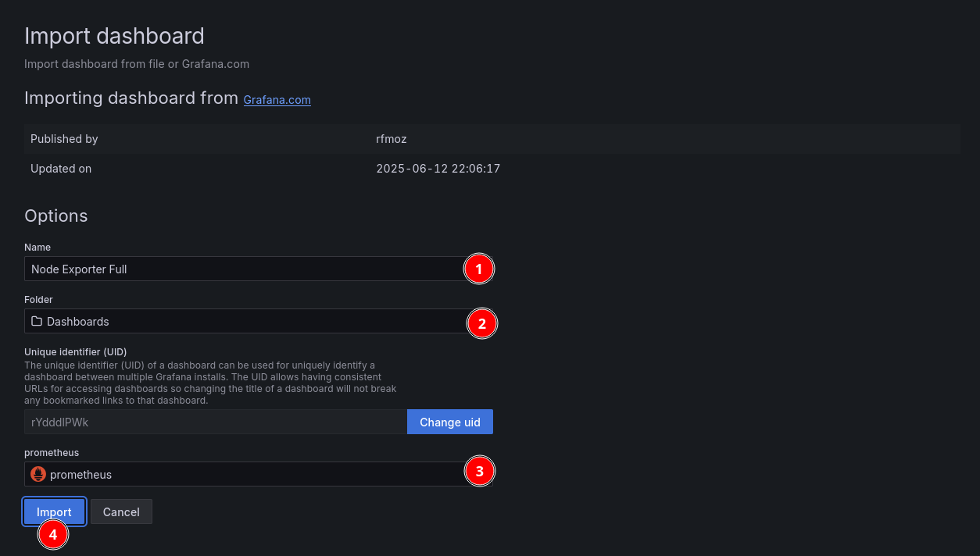Click the Updated on timestamp value
The image size is (980, 556).
tap(438, 169)
